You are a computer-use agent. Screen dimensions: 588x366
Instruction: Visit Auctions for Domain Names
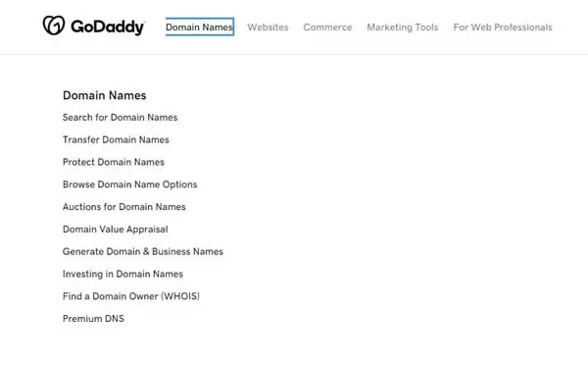(x=124, y=207)
